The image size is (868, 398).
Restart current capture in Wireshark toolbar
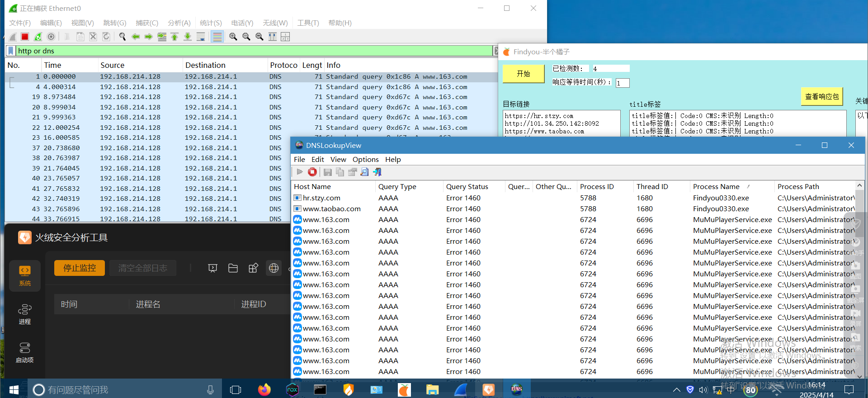[38, 37]
